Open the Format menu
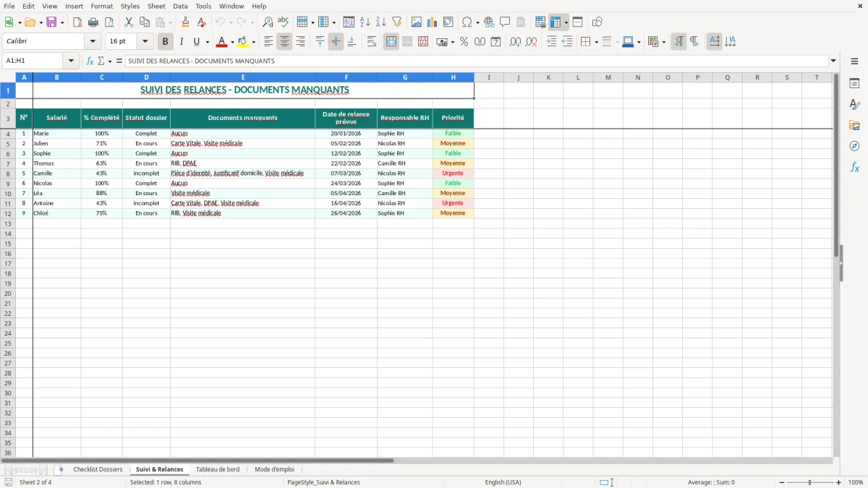 [x=102, y=6]
